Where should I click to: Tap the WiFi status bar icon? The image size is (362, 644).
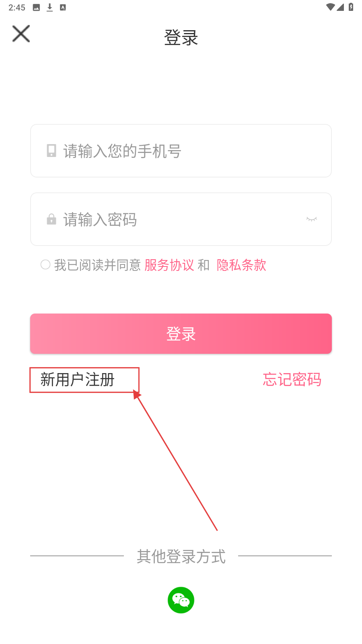[330, 7]
